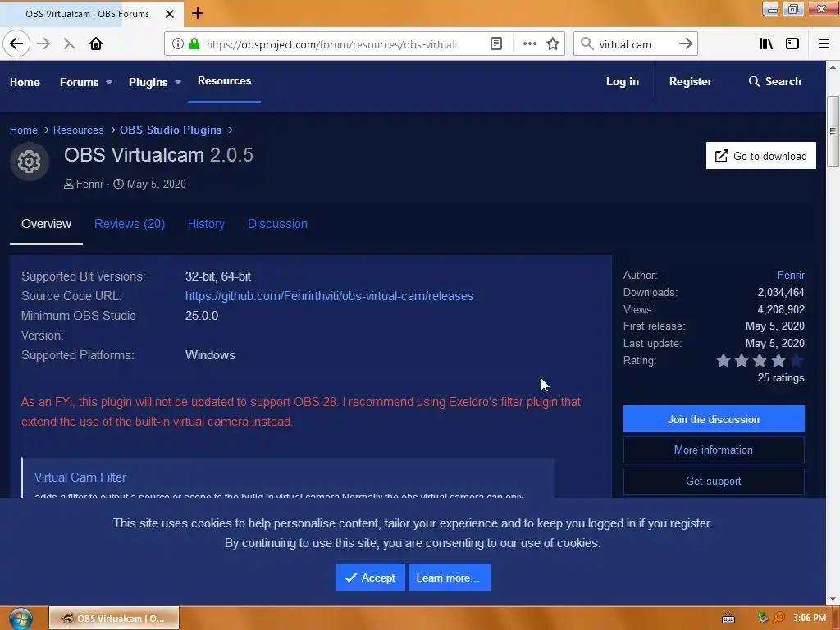Viewport: 840px width, 630px height.
Task: Open author Fenrir link in sidebar
Action: point(791,275)
